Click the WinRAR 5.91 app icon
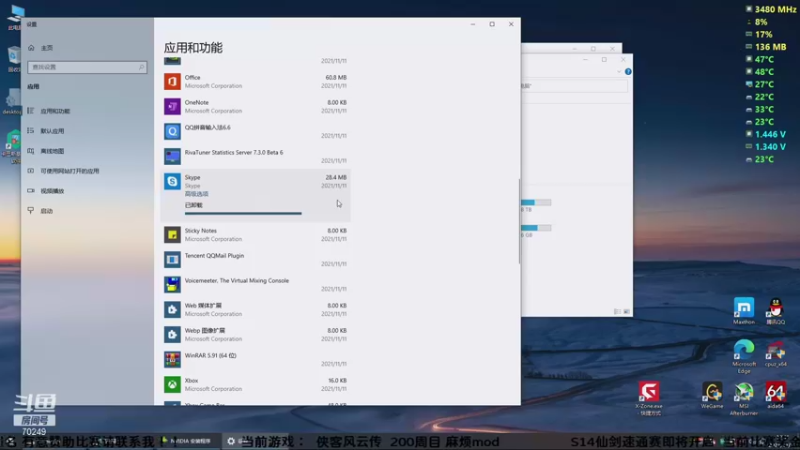The image size is (800, 450). click(x=172, y=360)
